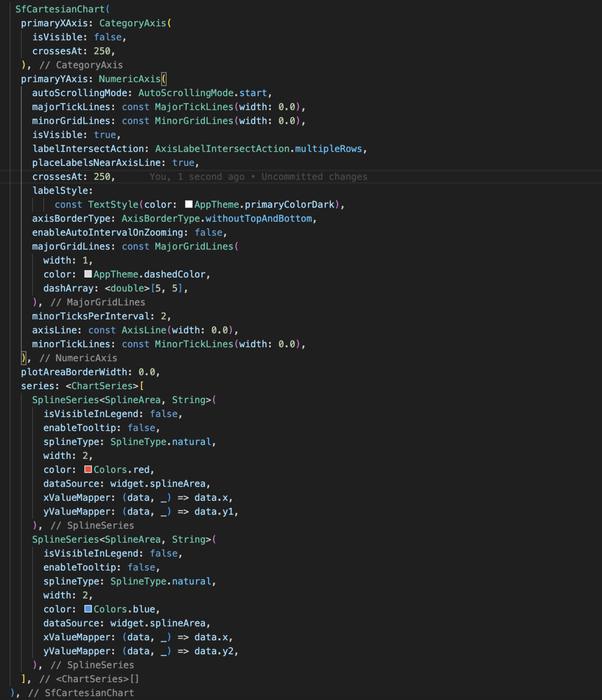Click '// MajorGridLines' closing comment
The height and width of the screenshot is (700, 602).
pyautogui.click(x=98, y=302)
